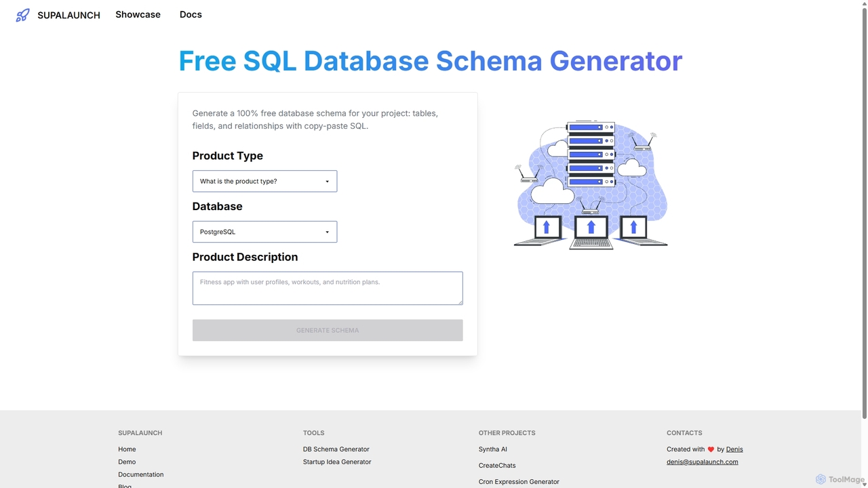This screenshot has width=868, height=488.
Task: Open the Demo footer link
Action: (127, 462)
